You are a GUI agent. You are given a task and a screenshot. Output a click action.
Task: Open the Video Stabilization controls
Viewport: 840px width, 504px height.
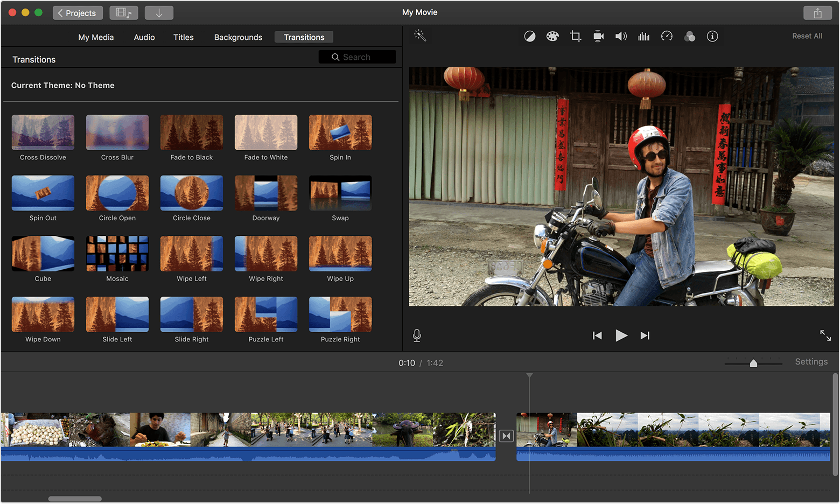pos(598,36)
